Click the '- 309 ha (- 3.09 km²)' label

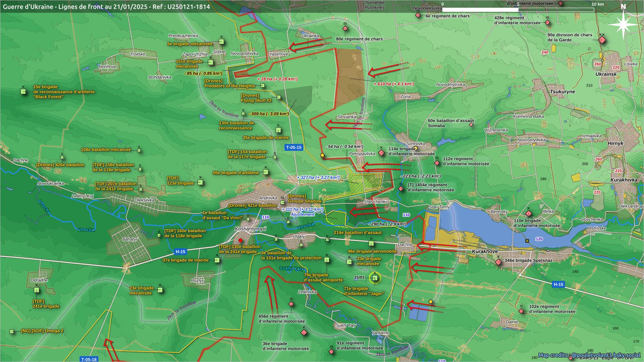click(x=268, y=114)
